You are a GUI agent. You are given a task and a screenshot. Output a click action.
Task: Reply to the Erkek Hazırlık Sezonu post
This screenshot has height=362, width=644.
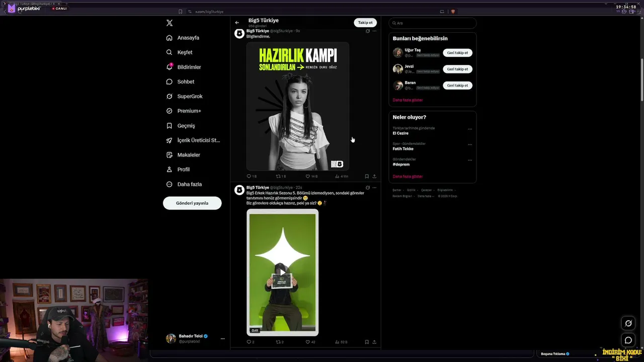[x=250, y=342]
